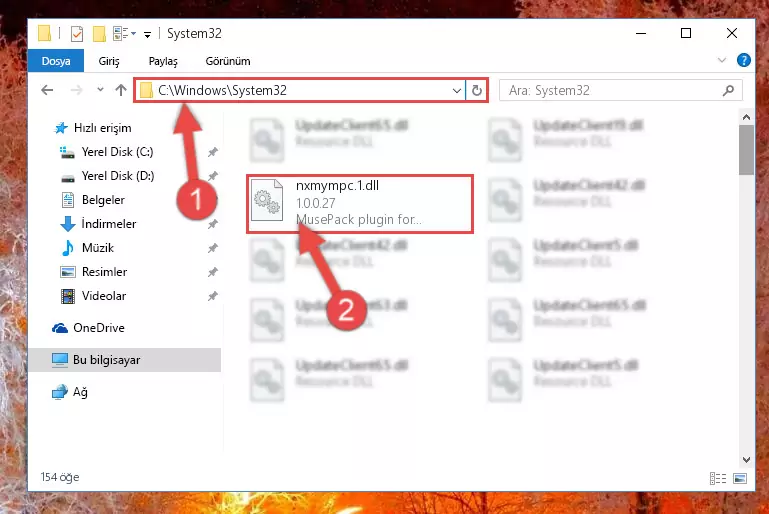Open Help with the blue question mark
Viewport: 769px width, 514px height.
coord(743,60)
